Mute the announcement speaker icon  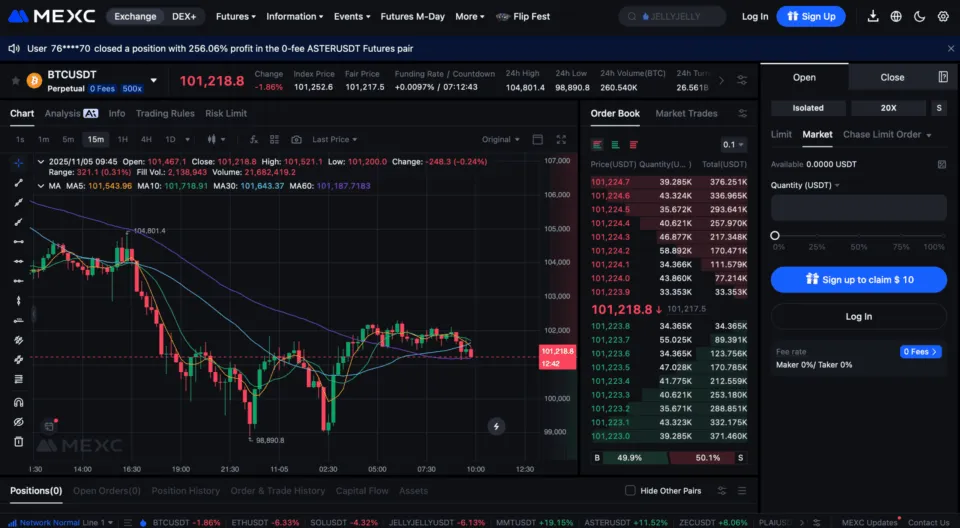click(x=13, y=48)
